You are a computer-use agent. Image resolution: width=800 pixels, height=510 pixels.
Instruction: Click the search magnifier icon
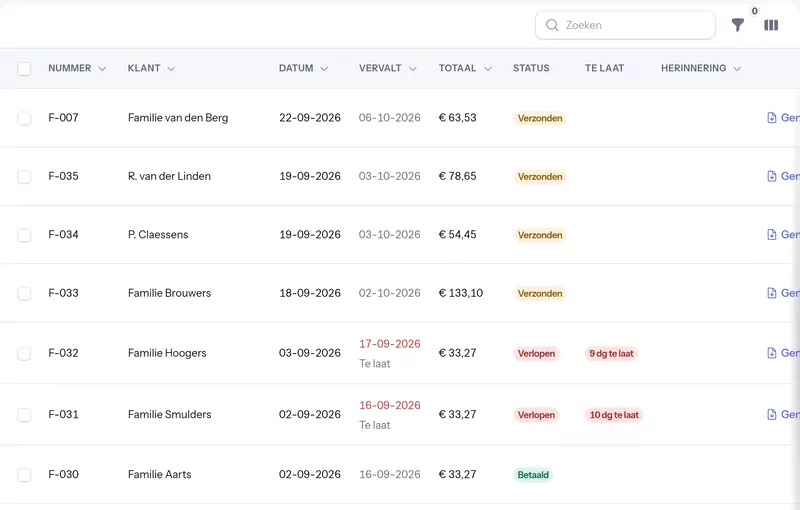click(x=552, y=25)
